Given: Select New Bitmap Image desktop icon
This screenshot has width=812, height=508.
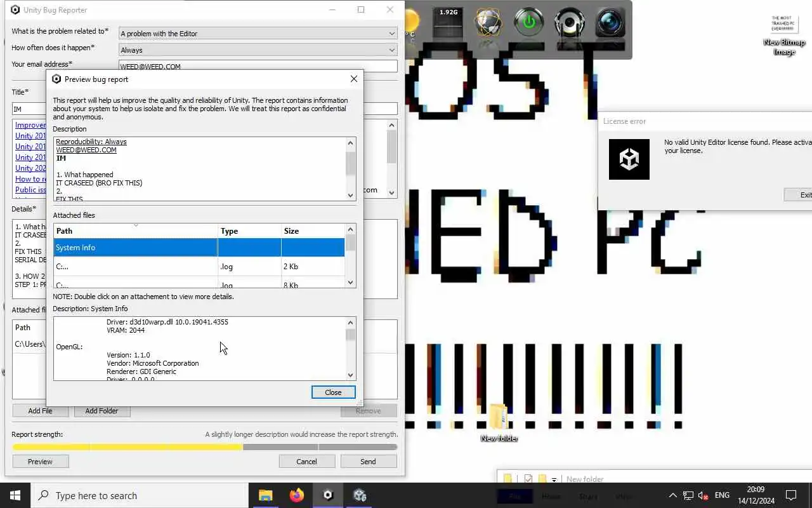Looking at the screenshot, I should [783, 35].
